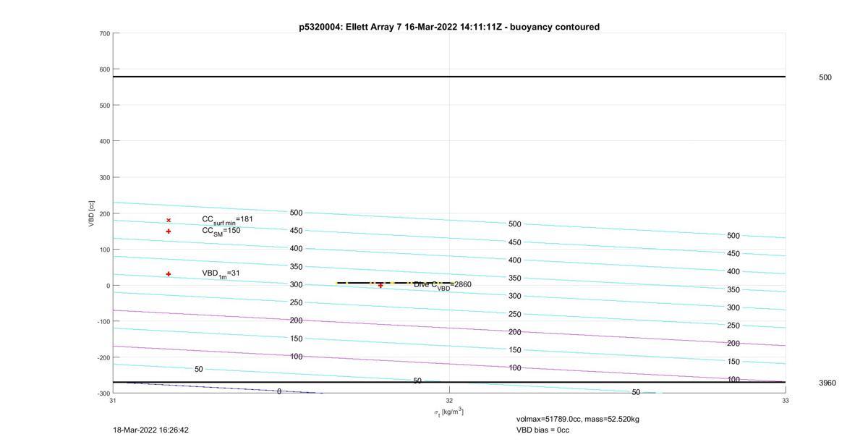
Task: Click the x-axis tick label '32'
Action: (x=449, y=400)
